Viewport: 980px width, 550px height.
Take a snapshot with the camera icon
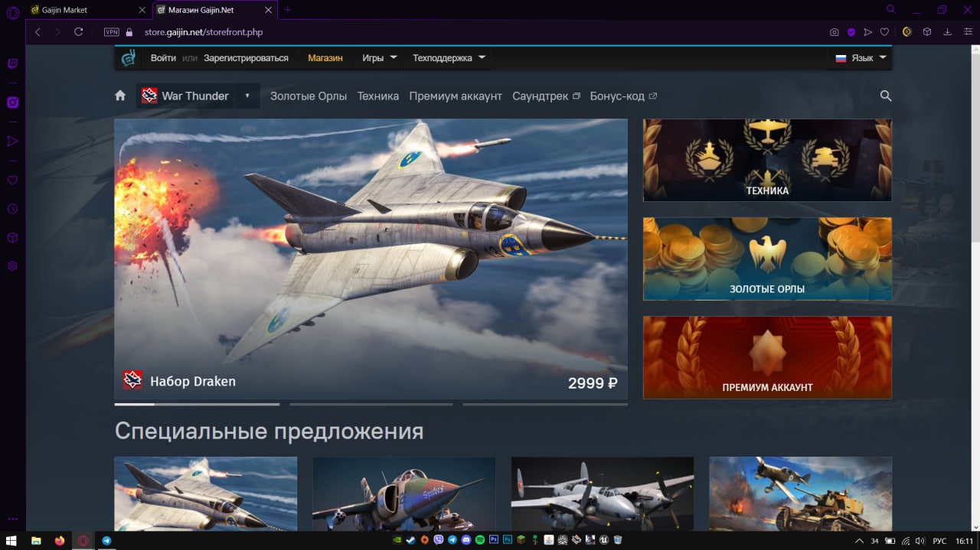tap(835, 32)
